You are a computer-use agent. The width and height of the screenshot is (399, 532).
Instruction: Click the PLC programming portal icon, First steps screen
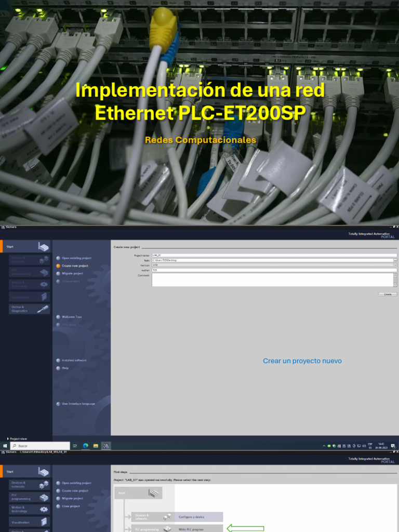pos(44,497)
